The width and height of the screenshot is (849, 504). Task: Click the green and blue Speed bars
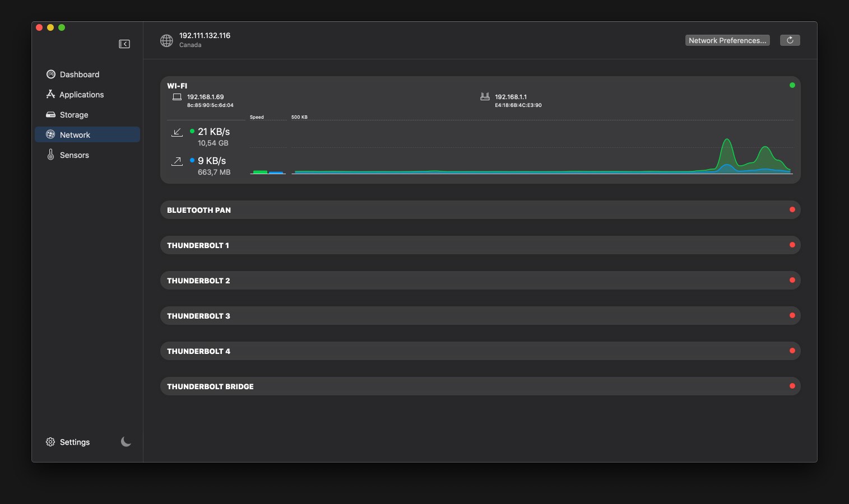268,172
